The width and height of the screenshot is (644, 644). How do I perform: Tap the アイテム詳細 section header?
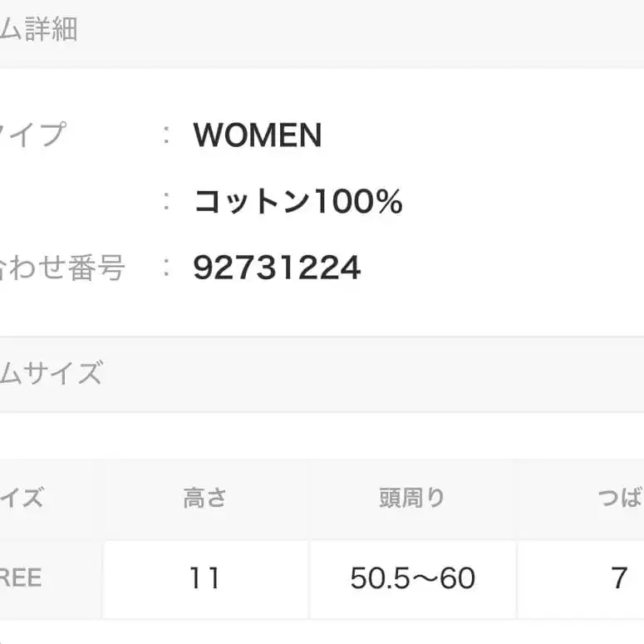pyautogui.click(x=40, y=30)
